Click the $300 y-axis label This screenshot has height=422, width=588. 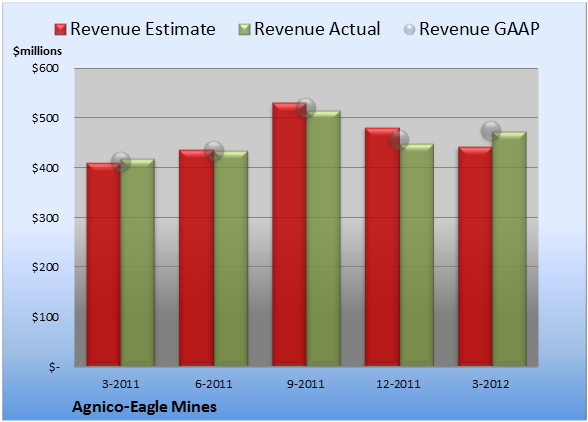pos(45,218)
